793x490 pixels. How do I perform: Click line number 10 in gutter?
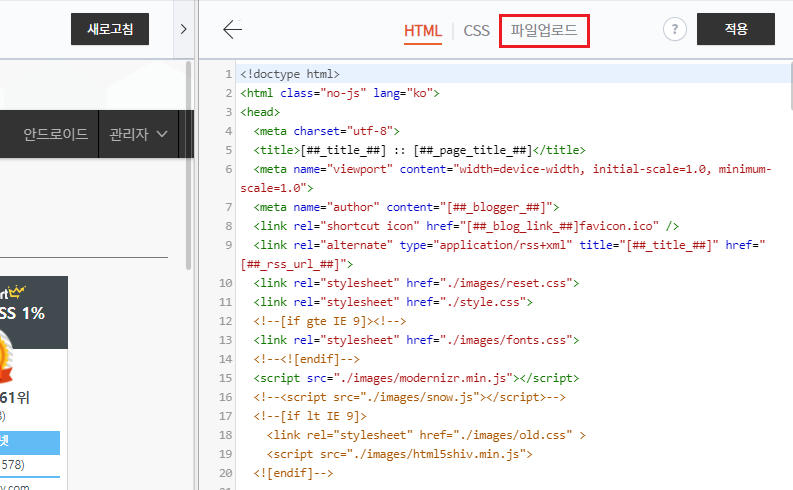[x=226, y=283]
